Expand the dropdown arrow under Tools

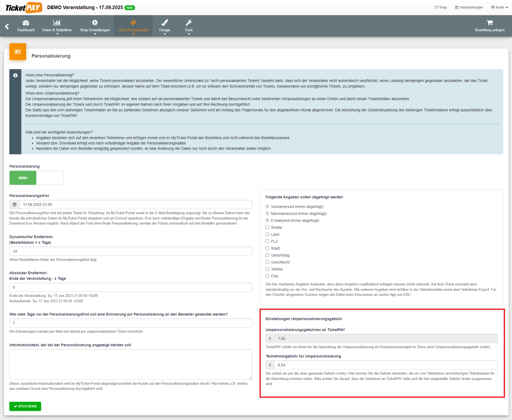[189, 34]
